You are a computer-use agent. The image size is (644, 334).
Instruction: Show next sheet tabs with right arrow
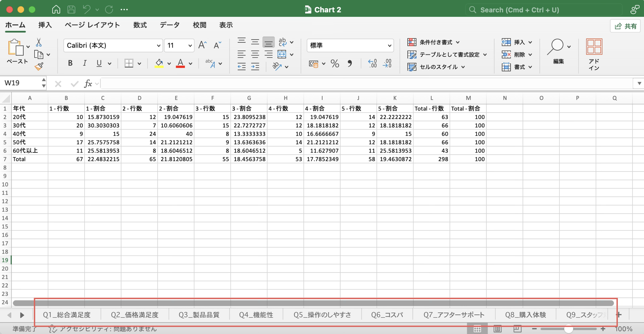pos(22,315)
